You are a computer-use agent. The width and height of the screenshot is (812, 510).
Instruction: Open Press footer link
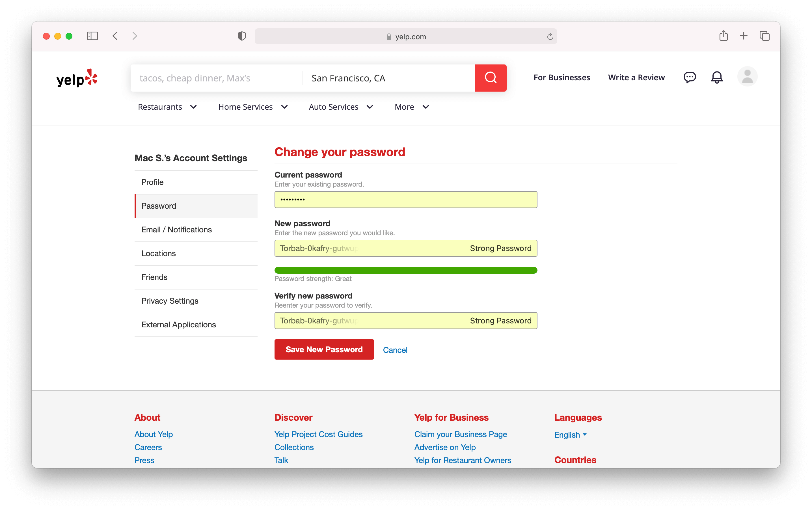point(144,460)
